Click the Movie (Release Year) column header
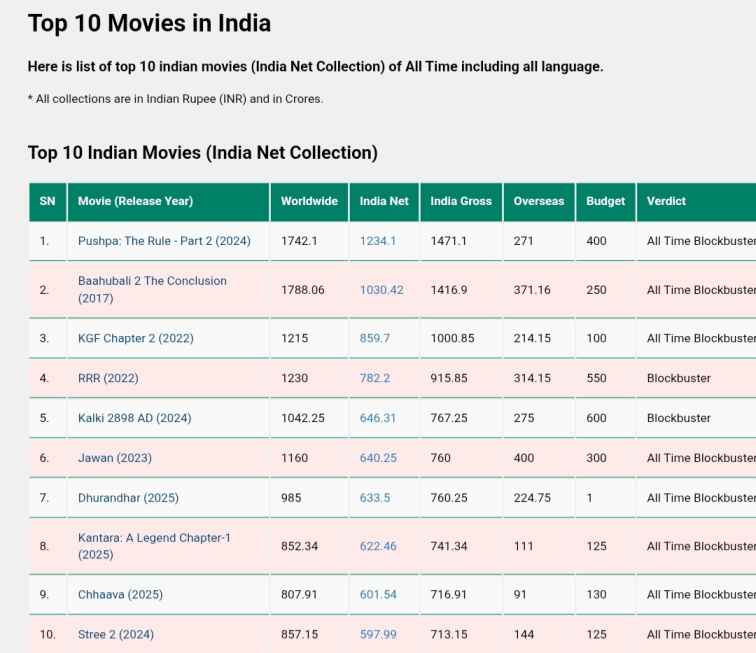The image size is (756, 653). pos(135,201)
